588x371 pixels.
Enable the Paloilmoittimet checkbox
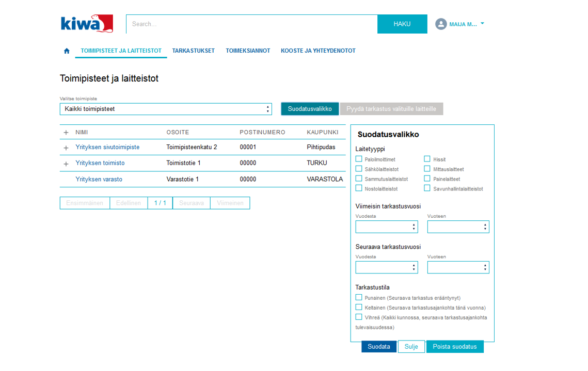click(359, 159)
